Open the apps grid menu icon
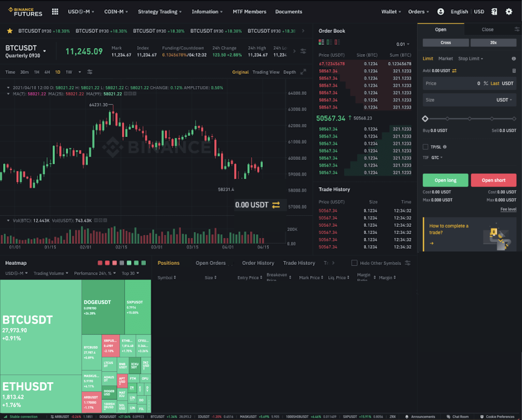522x420 pixels. (55, 12)
